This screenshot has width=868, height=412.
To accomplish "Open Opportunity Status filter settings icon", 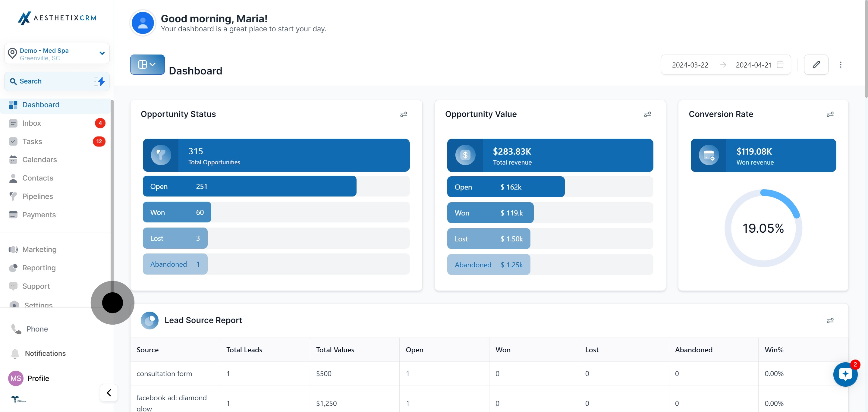I will (403, 115).
